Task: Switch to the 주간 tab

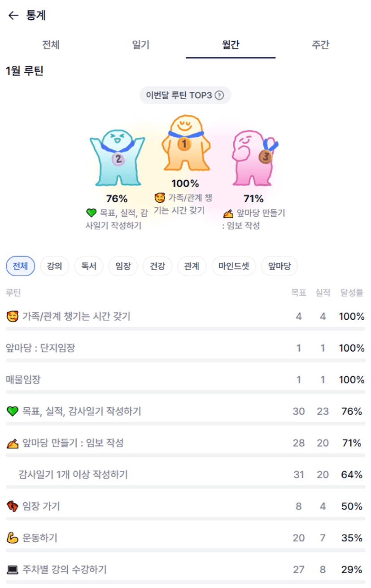Action: click(x=320, y=45)
